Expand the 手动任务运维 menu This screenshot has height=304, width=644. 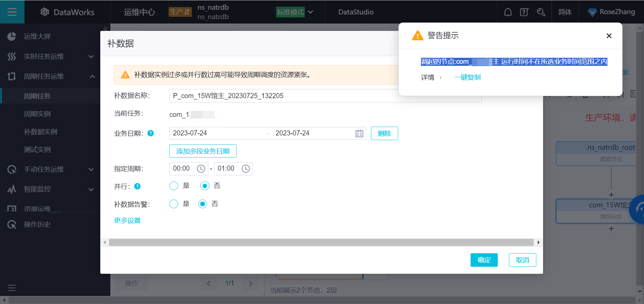91,169
